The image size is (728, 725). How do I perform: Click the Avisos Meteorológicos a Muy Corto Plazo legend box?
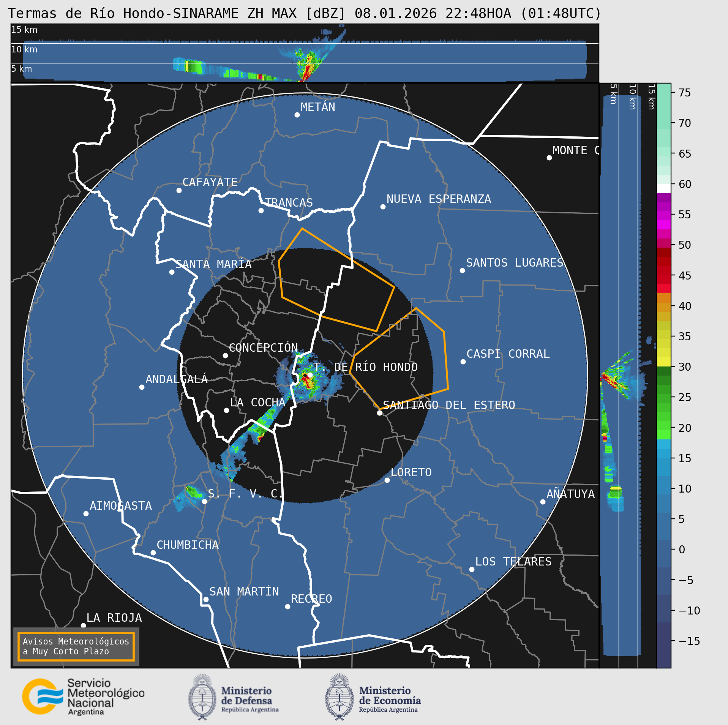pyautogui.click(x=76, y=646)
